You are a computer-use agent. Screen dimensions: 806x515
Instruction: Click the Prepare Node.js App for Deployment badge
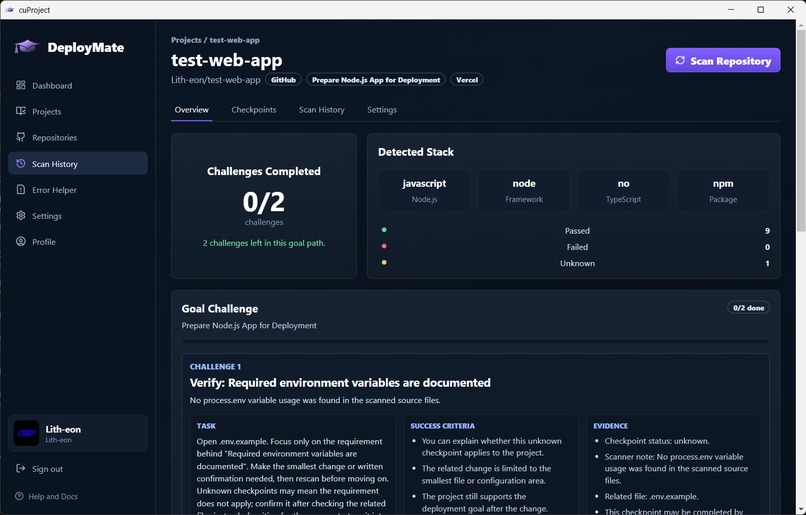[376, 80]
